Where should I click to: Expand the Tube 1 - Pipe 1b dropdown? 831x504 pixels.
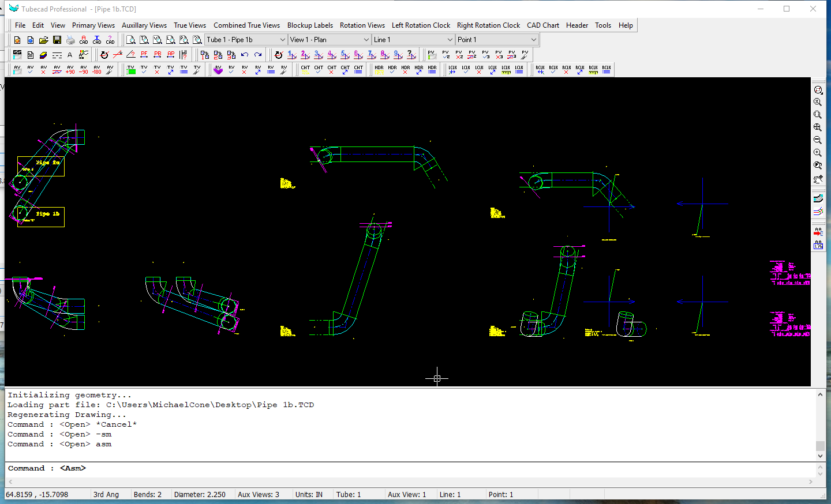(x=282, y=40)
